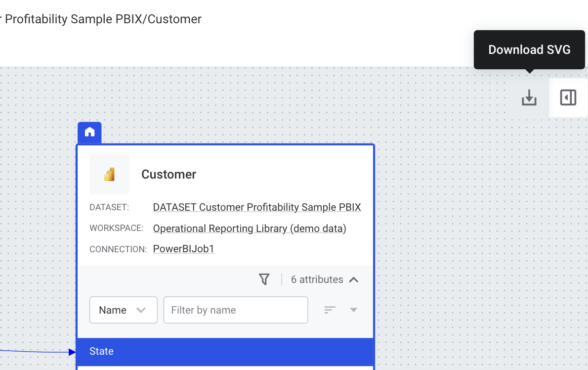
Task: Click the Download SVG icon
Action: [529, 97]
